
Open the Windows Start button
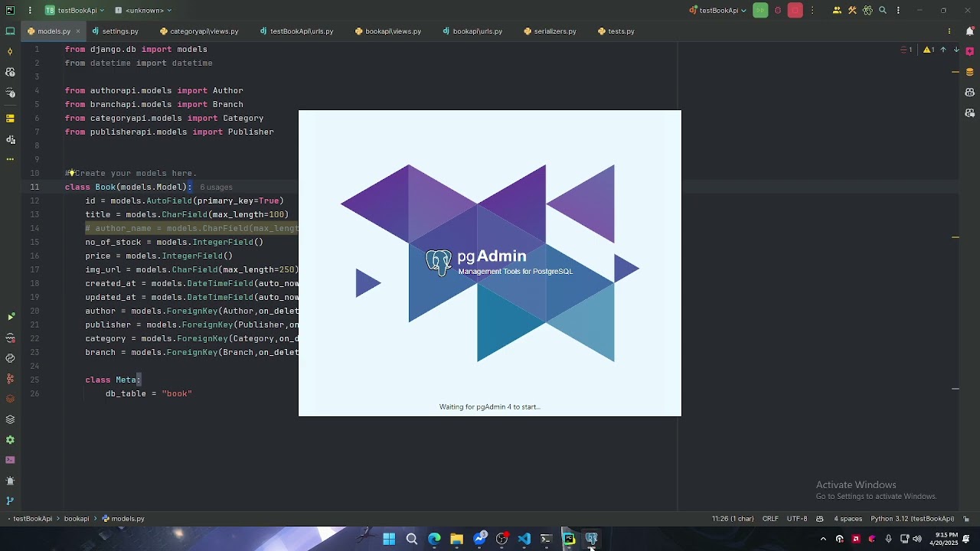(x=389, y=540)
